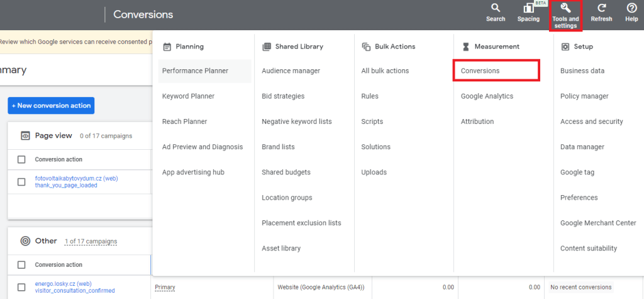Click New conversion action button
Screen dimensions: 644x299
[x=51, y=106]
